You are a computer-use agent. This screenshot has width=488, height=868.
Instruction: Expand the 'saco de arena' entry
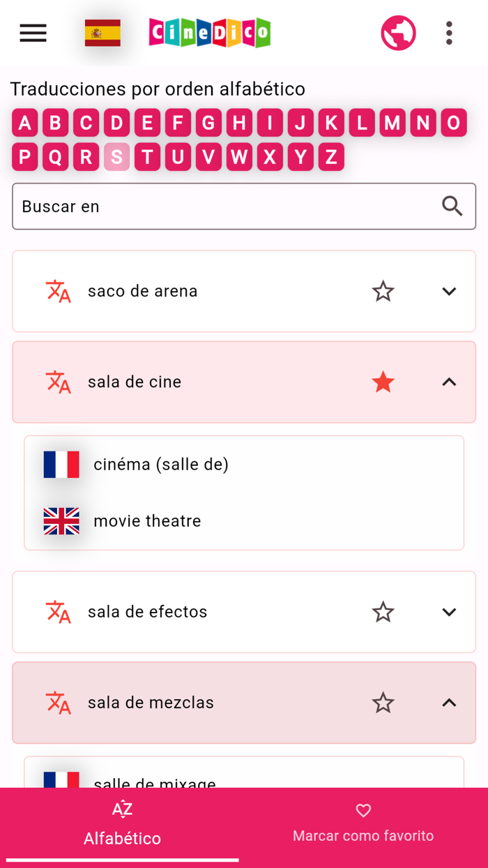coord(448,291)
